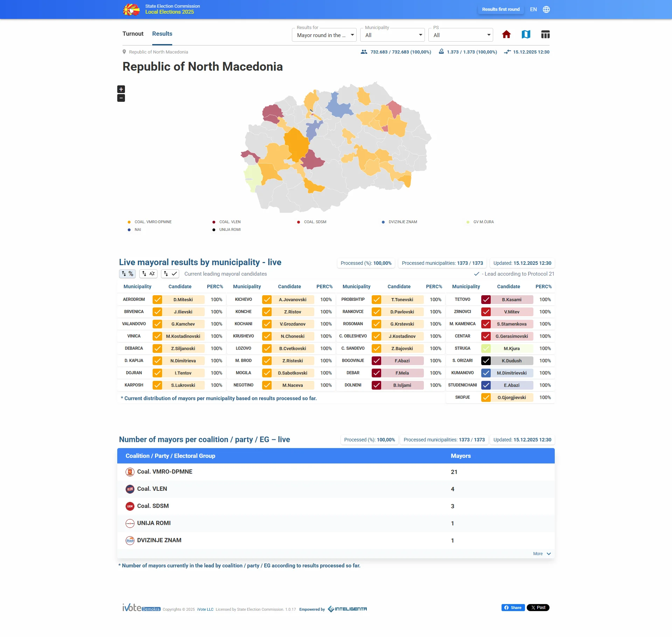Click the Results first round button
672x637 pixels.
(500, 9)
